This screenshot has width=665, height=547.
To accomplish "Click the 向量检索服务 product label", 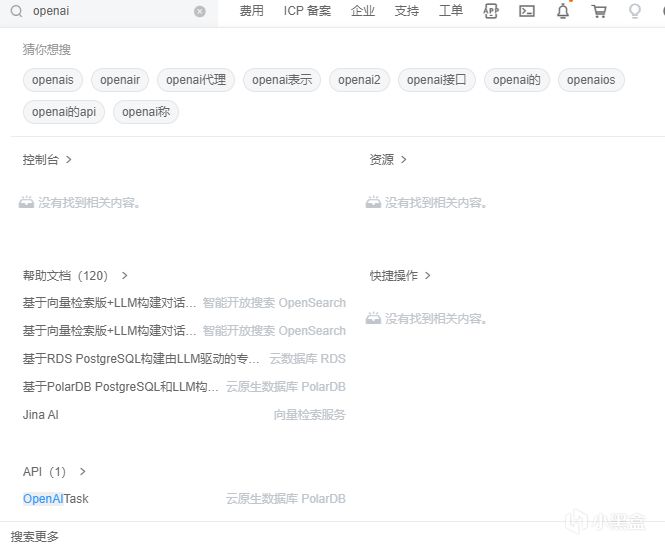I will [x=310, y=415].
